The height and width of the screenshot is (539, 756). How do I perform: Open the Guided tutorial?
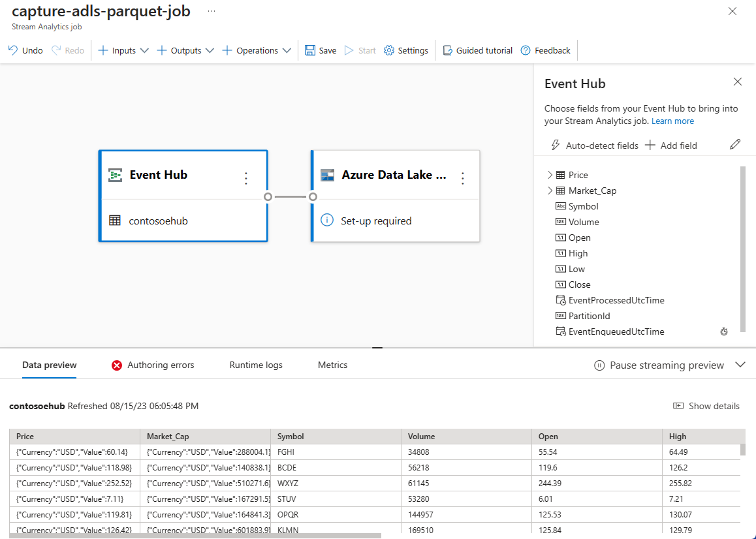[x=477, y=50]
